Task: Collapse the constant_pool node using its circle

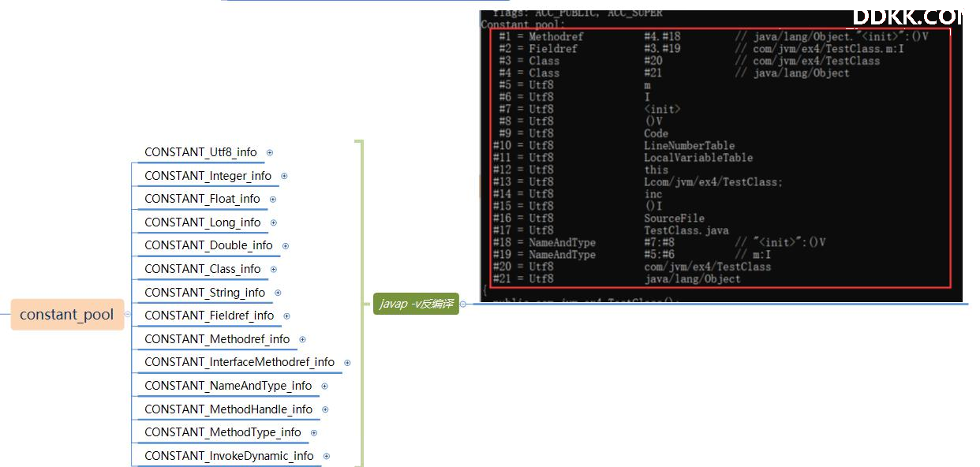Action: point(128,314)
